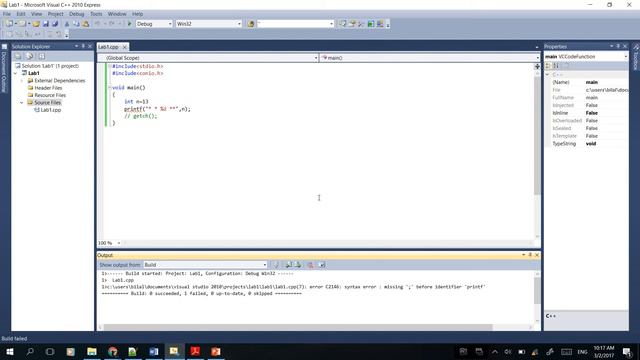Screen dimensions: 640x360
Task: Select the Header Files folder
Action: 48,88
